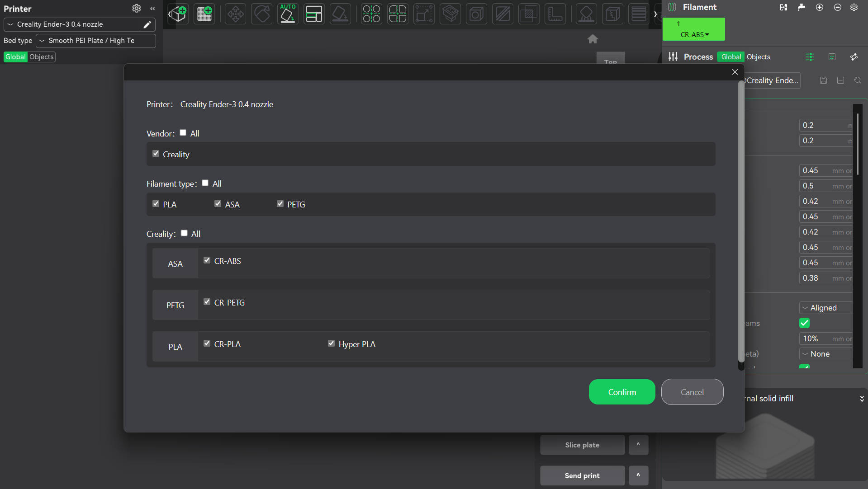
Task: Click the Slice plate button
Action: pos(582,445)
